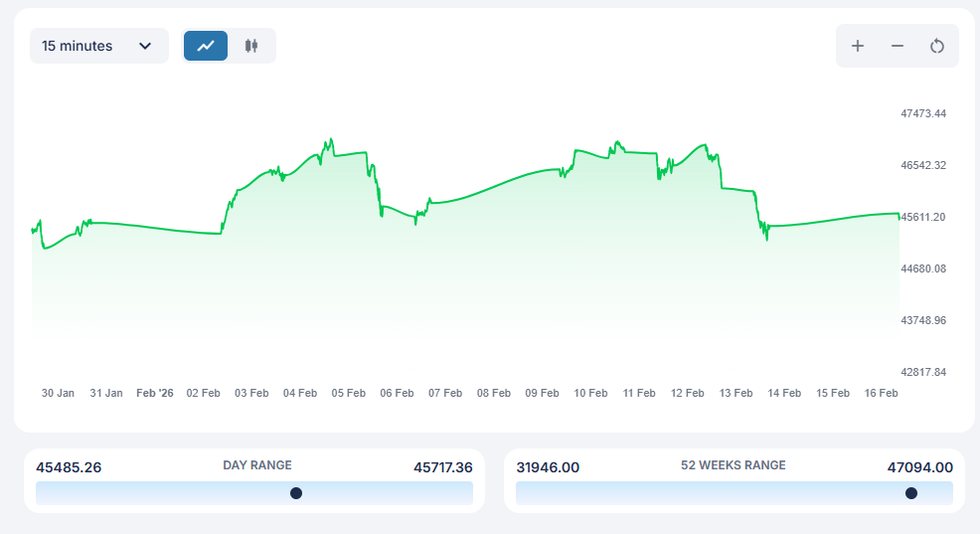The width and height of the screenshot is (980, 534).
Task: Click the dropdown chevron beside 15 minutes
Action: pos(145,46)
